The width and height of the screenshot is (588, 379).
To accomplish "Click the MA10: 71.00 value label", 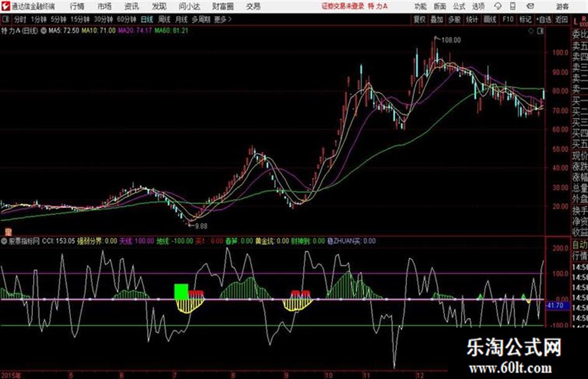I will [98, 30].
